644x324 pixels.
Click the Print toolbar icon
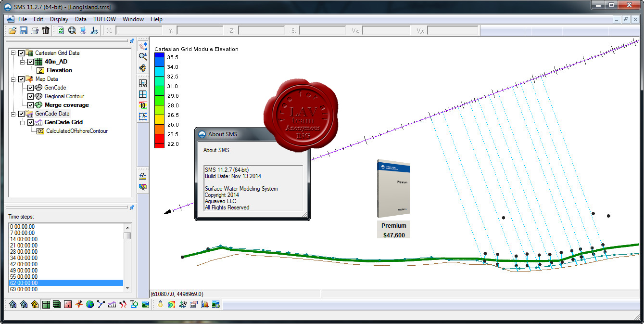pyautogui.click(x=35, y=30)
